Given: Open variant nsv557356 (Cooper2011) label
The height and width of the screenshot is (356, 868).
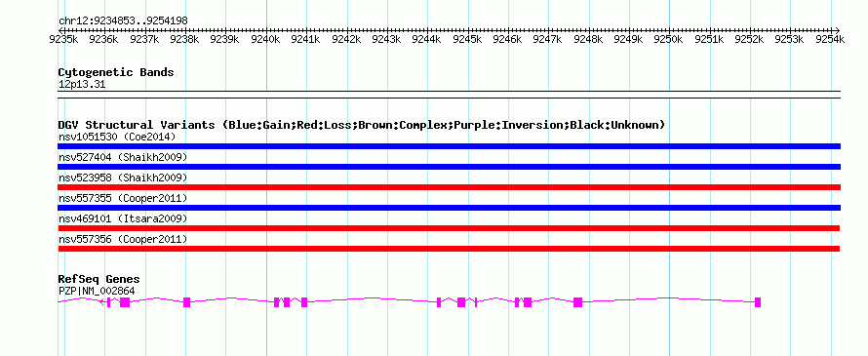Looking at the screenshot, I should coord(123,239).
